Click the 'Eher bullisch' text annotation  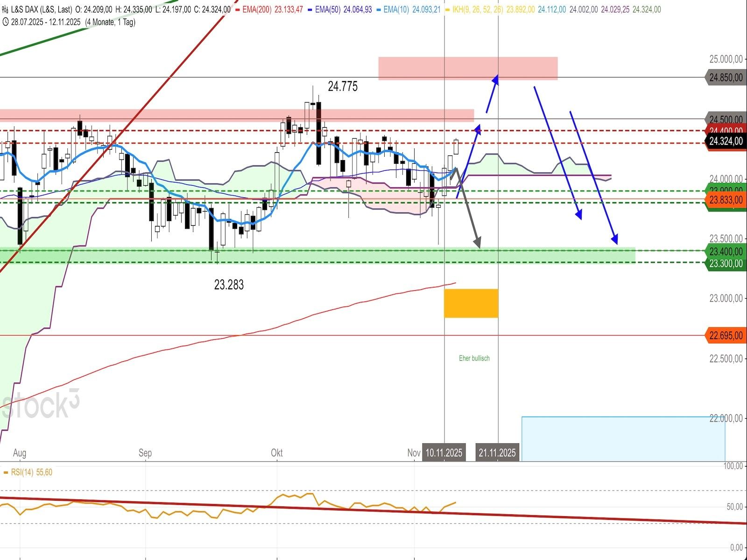point(474,358)
